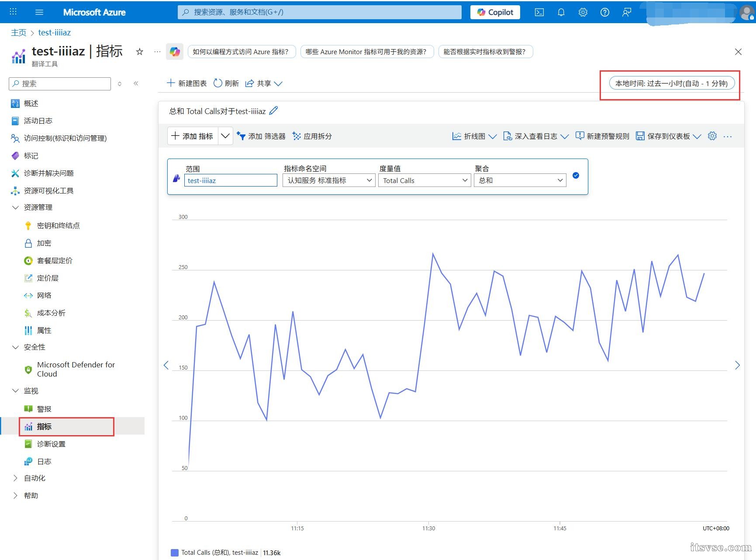Image resolution: width=756 pixels, height=560 pixels.
Task: Click the feedback icon in header
Action: 626,12
